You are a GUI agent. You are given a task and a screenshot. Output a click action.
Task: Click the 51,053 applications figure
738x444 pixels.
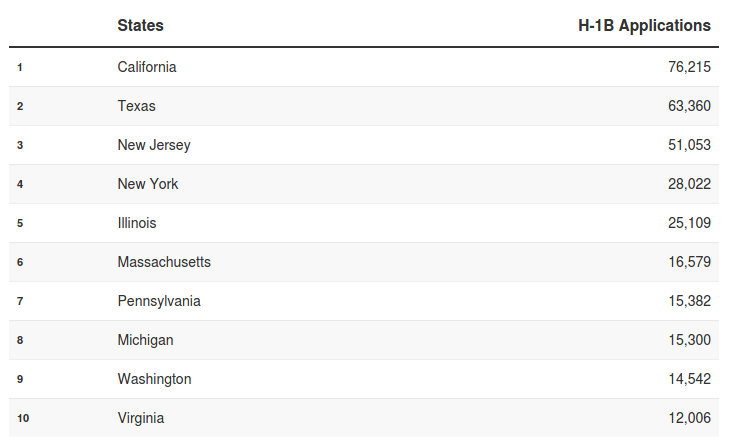click(x=689, y=145)
